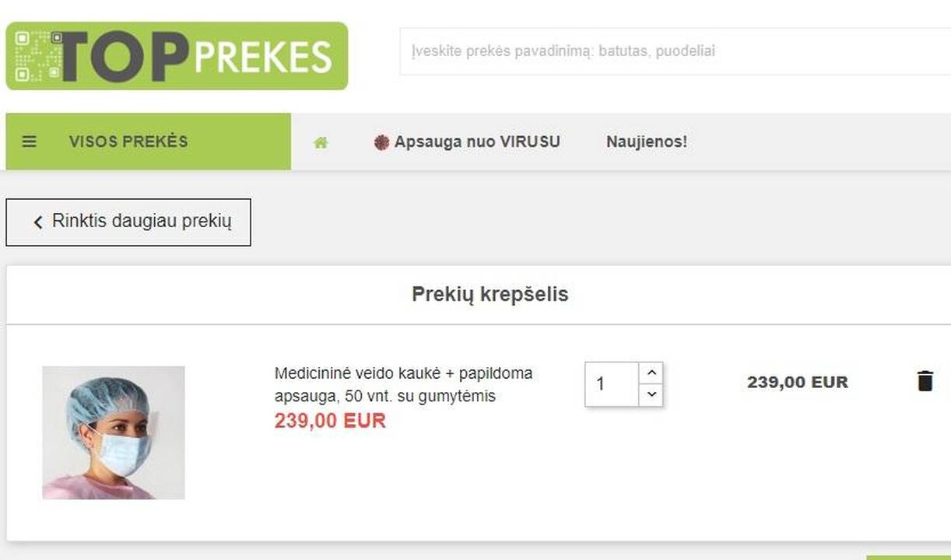This screenshot has width=951, height=560.
Task: Open the Naujienos! menu item
Action: point(647,142)
